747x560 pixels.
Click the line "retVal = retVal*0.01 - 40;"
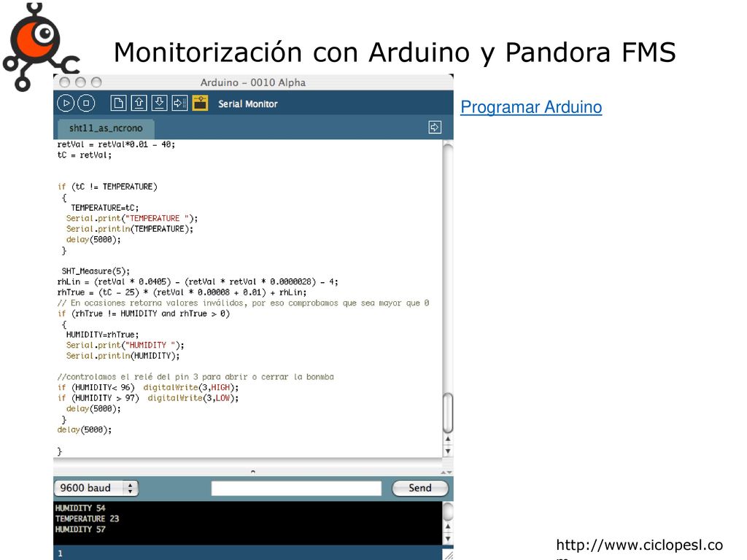[116, 144]
